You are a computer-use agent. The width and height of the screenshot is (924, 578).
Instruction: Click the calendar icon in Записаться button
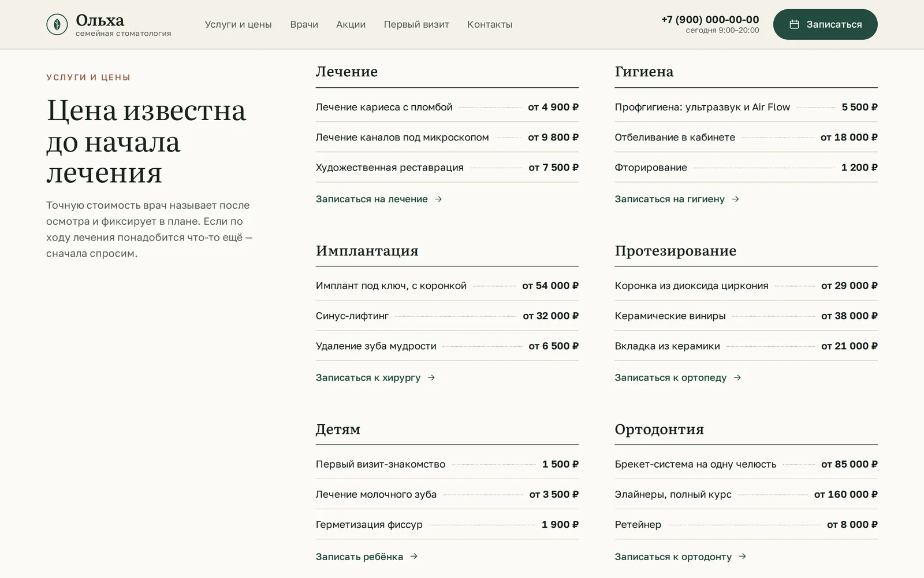coord(794,24)
